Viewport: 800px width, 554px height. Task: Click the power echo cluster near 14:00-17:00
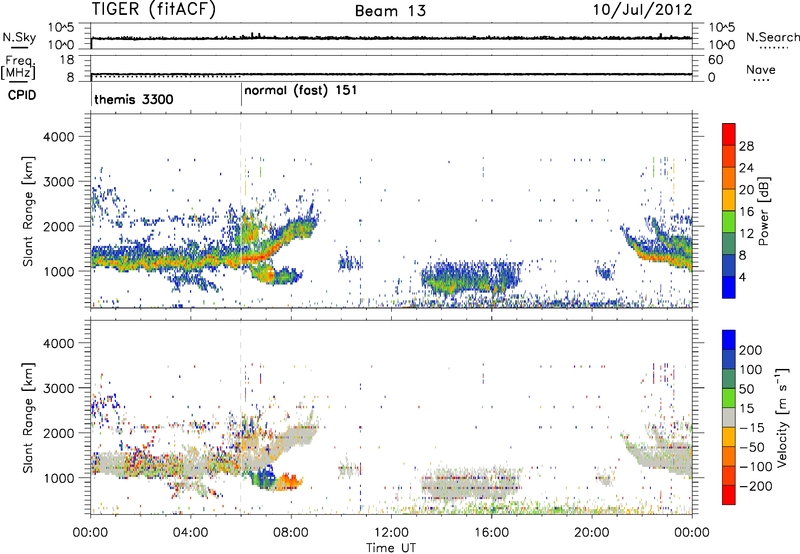point(471,278)
